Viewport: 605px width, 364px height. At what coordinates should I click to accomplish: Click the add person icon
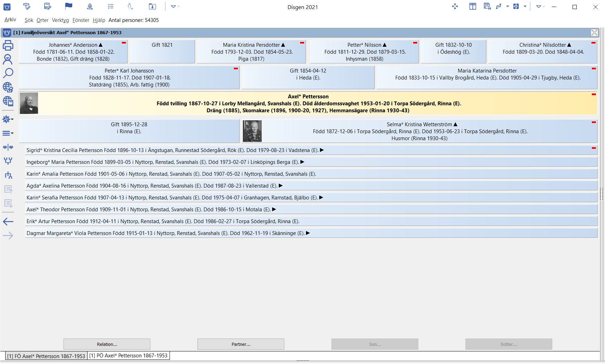[130, 6]
